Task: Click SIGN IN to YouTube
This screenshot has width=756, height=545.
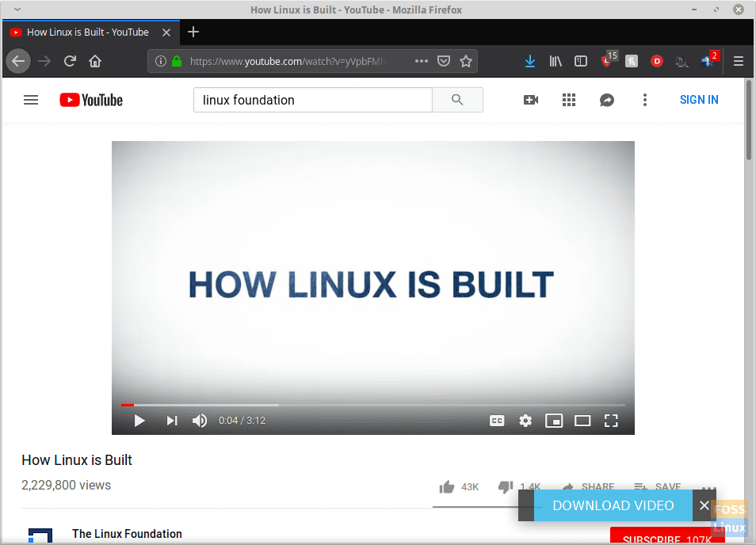Action: [x=699, y=100]
